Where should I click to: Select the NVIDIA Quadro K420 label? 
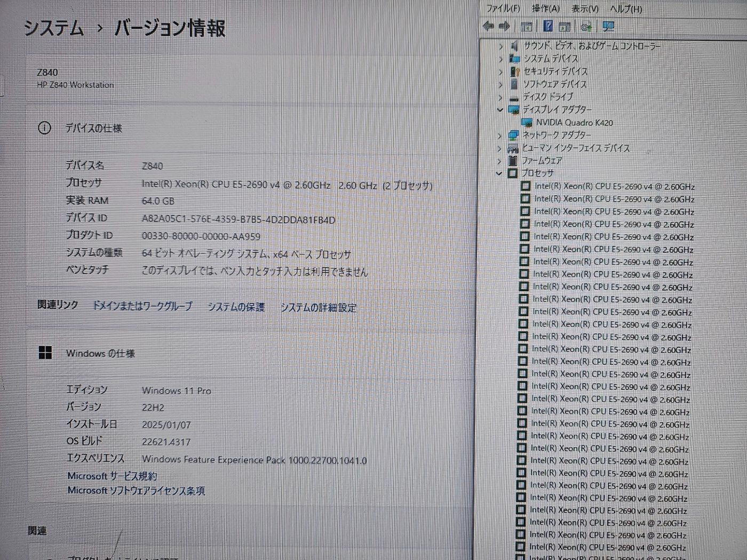click(x=574, y=123)
